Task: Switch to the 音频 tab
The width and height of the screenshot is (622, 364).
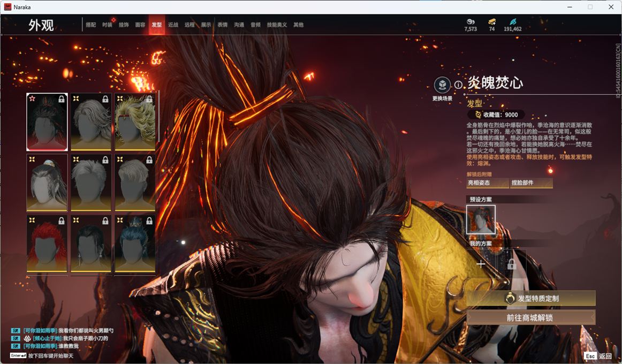Action: coord(255,25)
